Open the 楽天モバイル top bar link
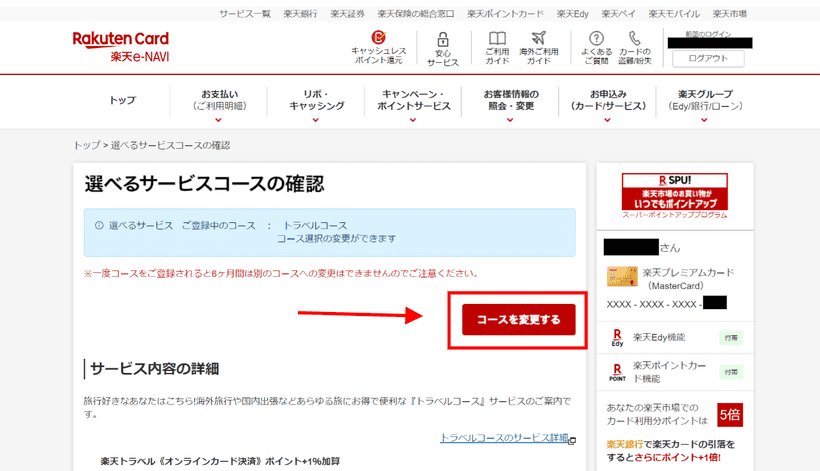The image size is (820, 471). [674, 14]
